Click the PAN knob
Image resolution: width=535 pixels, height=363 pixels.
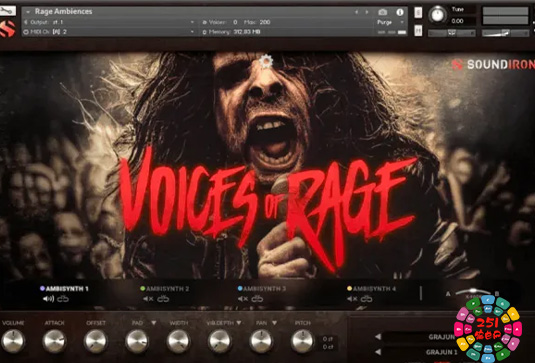tap(261, 341)
